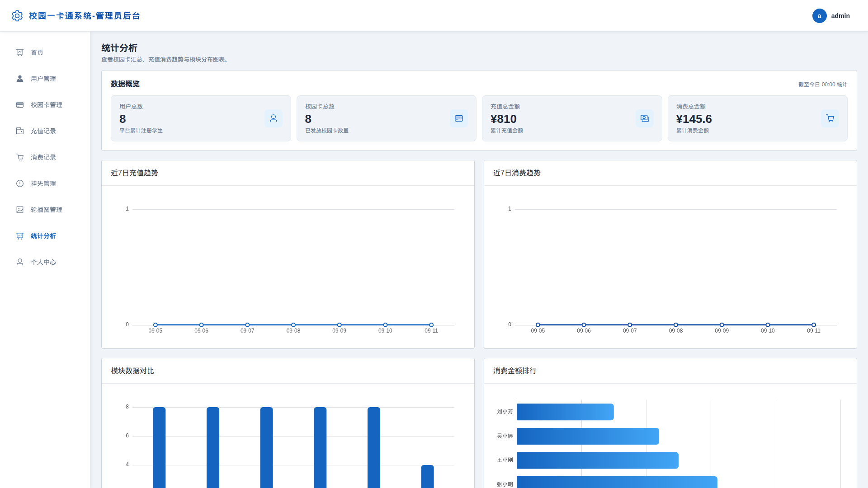Go to 个人中心

tap(45, 262)
